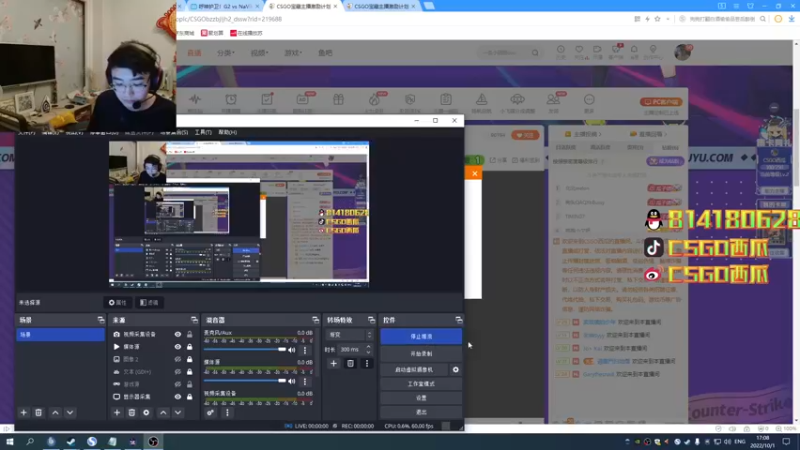Move scene up with the up arrow
The width and height of the screenshot is (800, 450).
click(55, 412)
